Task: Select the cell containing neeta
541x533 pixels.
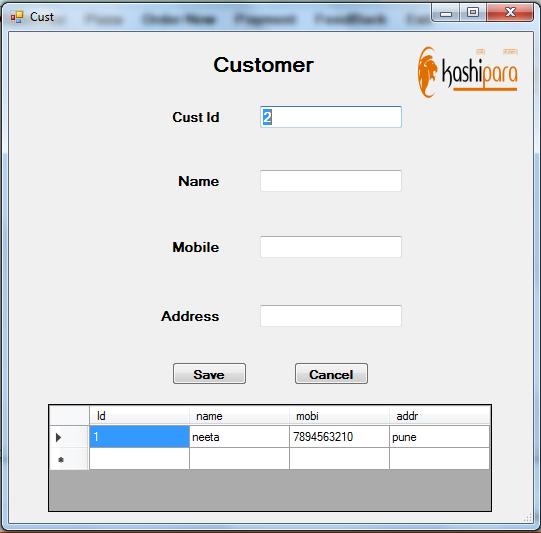Action: [239, 437]
